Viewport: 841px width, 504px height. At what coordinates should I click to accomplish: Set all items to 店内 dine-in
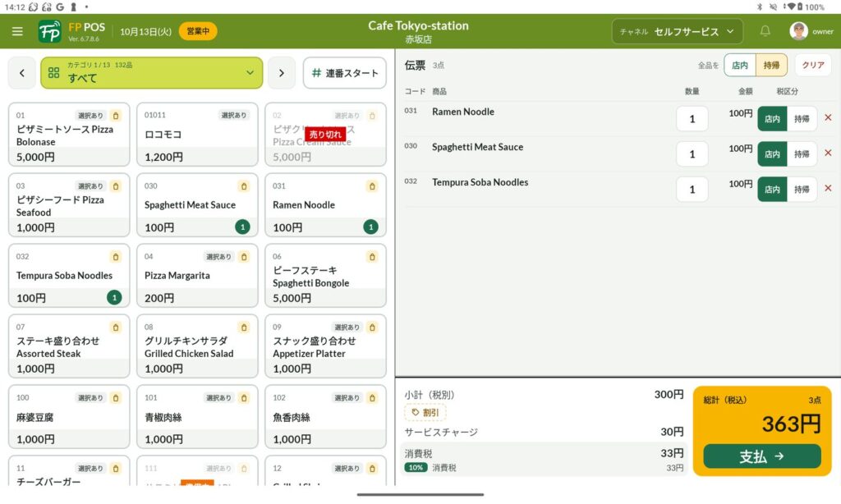coord(740,65)
